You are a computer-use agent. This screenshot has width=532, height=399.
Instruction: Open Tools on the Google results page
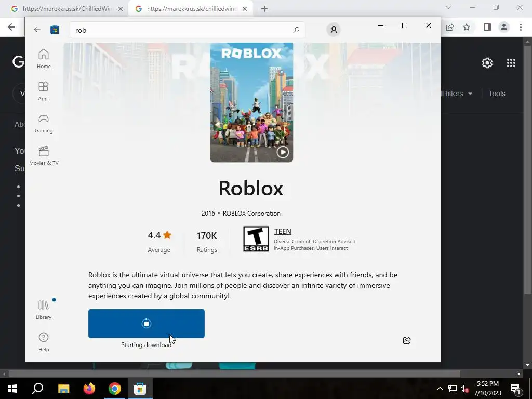497,94
